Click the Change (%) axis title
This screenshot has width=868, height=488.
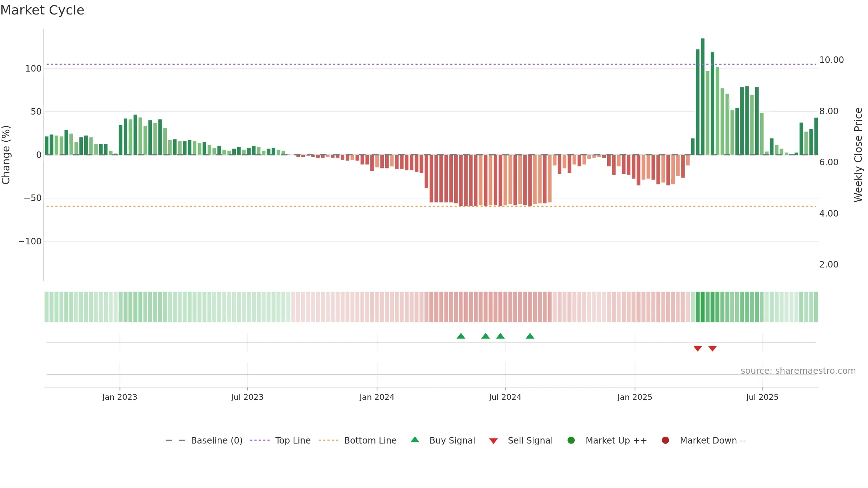6,155
